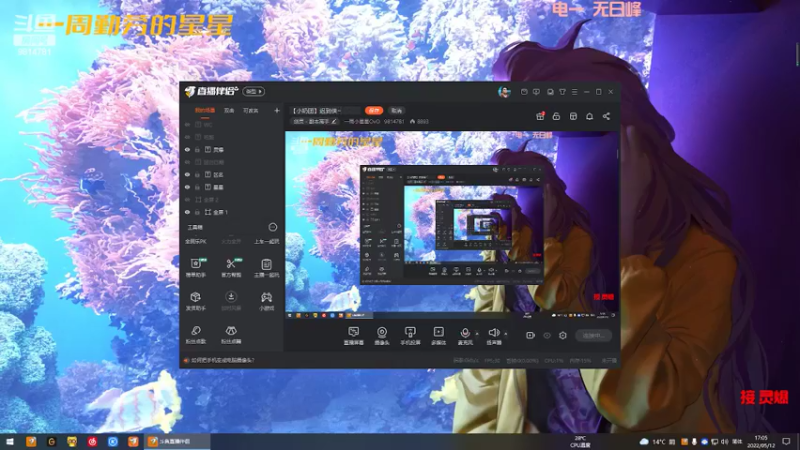Add a multimedia source from the bottom bar
The width and height of the screenshot is (800, 450).
click(438, 336)
